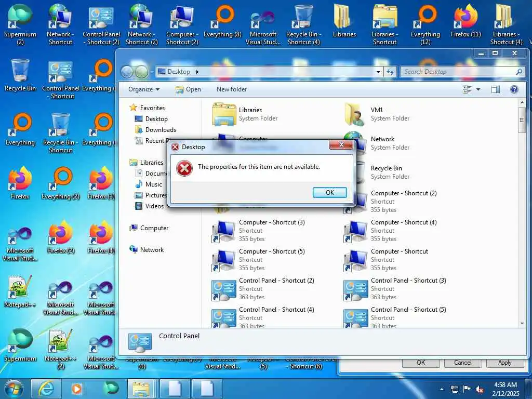Open Supermium from the taskbar
Viewport: 532px width, 399px height.
(111, 389)
